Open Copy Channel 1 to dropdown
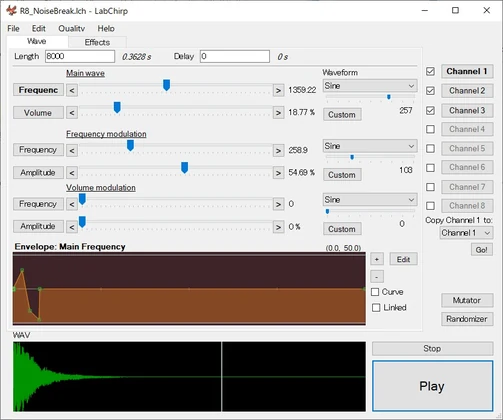This screenshot has height=420, width=503. coord(466,233)
